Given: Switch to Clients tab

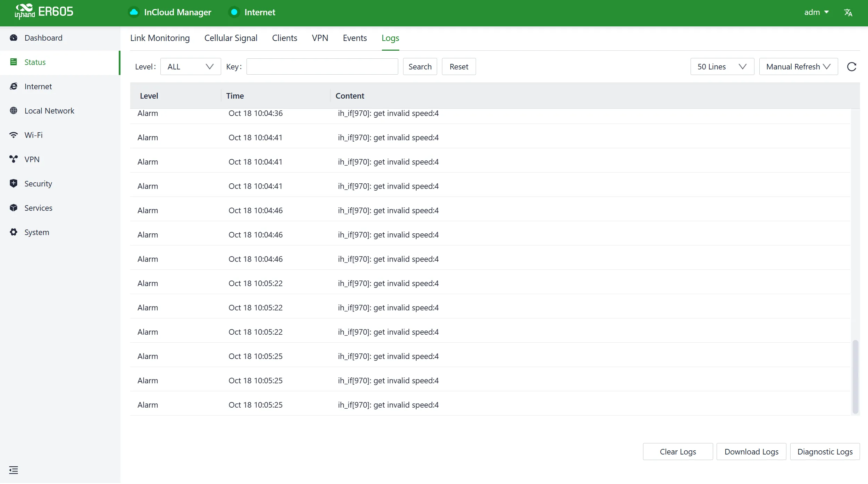Looking at the screenshot, I should point(285,38).
